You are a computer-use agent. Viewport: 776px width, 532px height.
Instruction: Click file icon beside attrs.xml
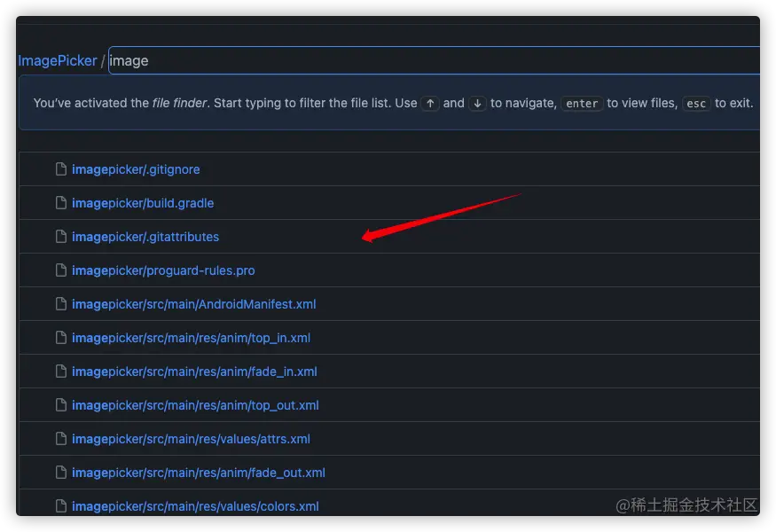(61, 439)
